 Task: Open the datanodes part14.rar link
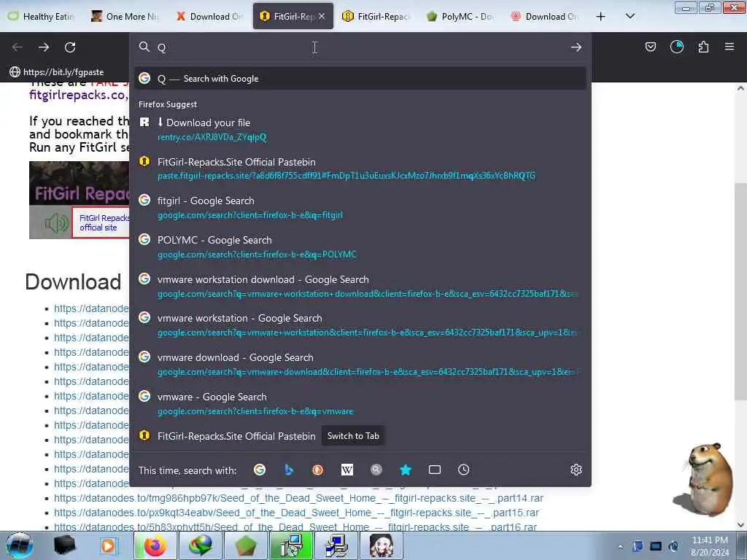[298, 498]
